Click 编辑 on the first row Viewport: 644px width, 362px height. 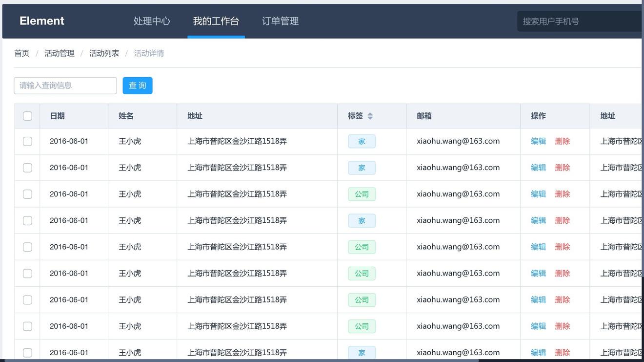[538, 141]
